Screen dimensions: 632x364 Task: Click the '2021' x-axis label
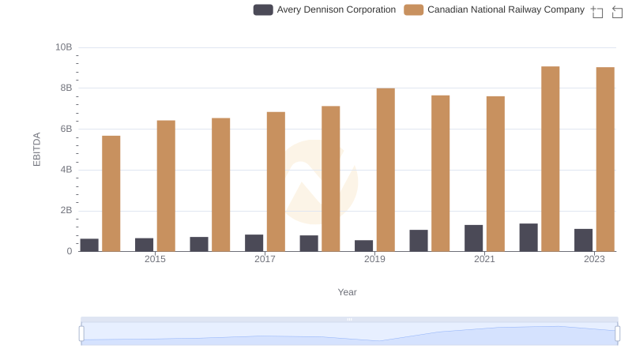[x=484, y=259]
